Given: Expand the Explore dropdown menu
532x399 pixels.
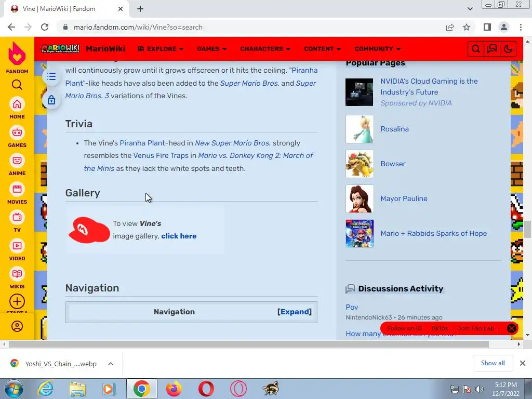Looking at the screenshot, I should click(x=161, y=49).
